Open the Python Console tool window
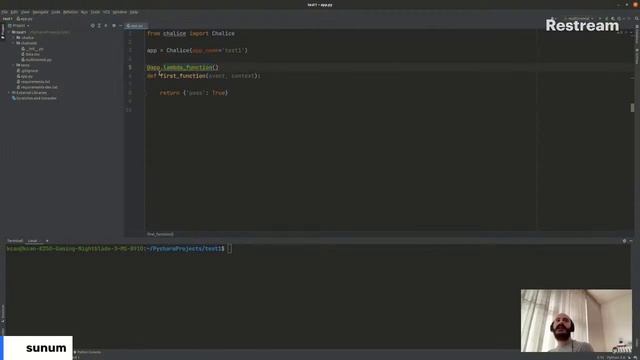Screen dimensions: 640x360 (x=88, y=352)
